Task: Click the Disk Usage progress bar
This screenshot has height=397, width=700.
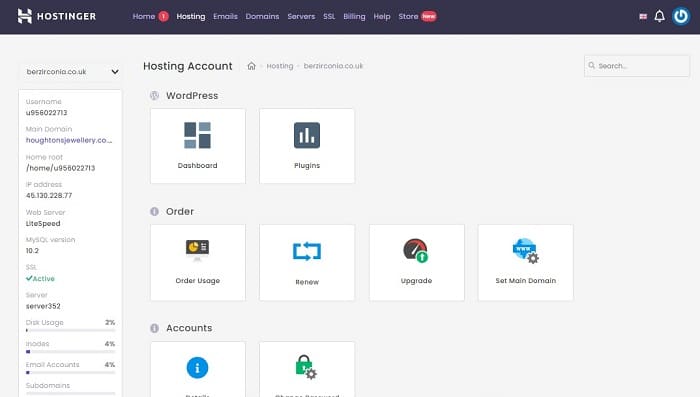Action: (x=71, y=330)
